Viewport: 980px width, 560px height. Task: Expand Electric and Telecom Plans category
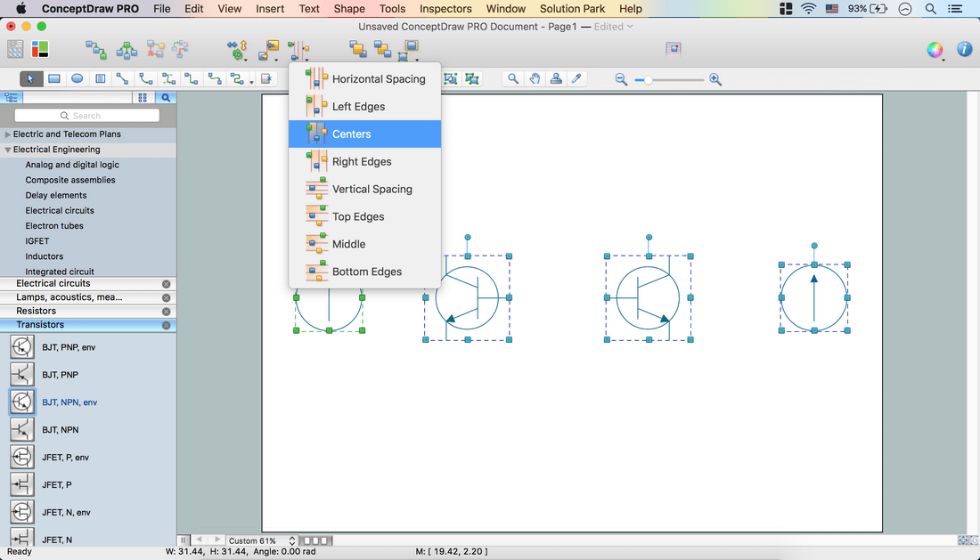click(8, 134)
